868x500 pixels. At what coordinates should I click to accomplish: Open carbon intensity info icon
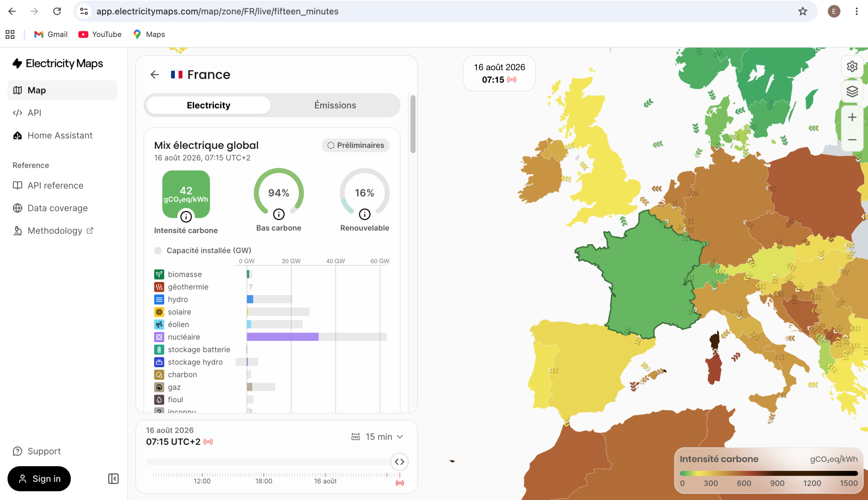click(186, 217)
